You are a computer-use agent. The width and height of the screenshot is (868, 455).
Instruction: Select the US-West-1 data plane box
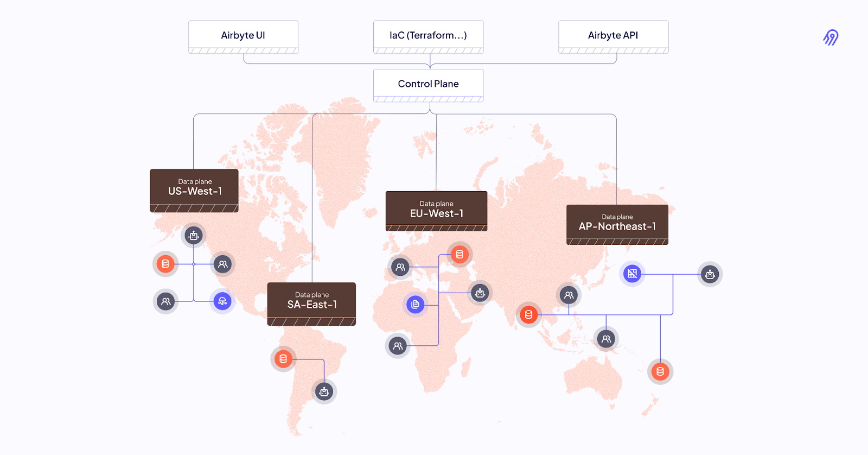194,191
